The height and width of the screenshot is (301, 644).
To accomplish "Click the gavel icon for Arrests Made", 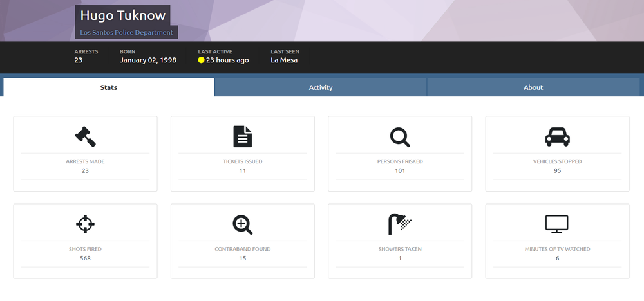I will click(x=86, y=136).
